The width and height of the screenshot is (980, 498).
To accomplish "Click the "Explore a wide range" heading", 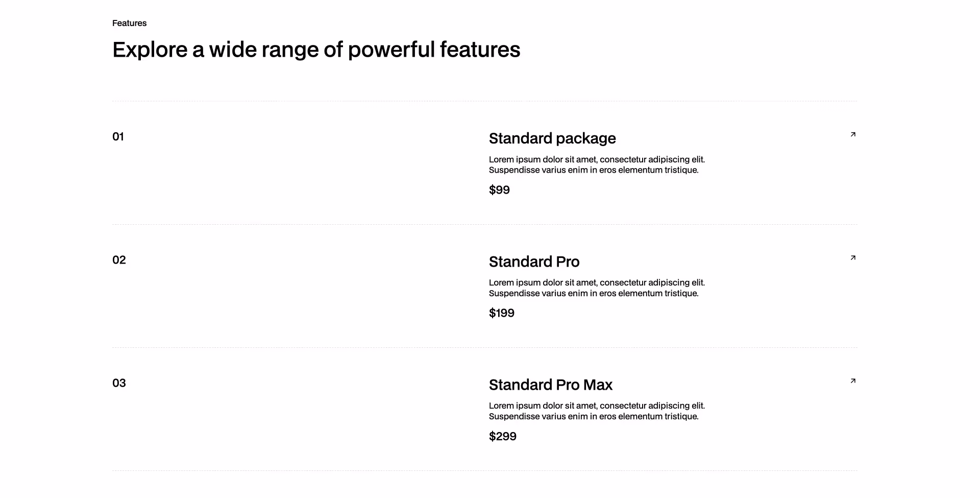I will (316, 49).
